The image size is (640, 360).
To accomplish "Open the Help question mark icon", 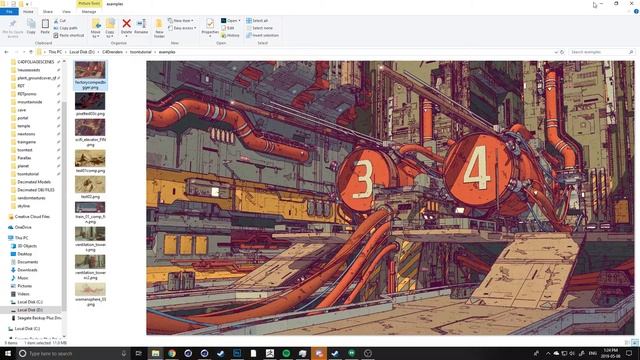I will point(636,12).
